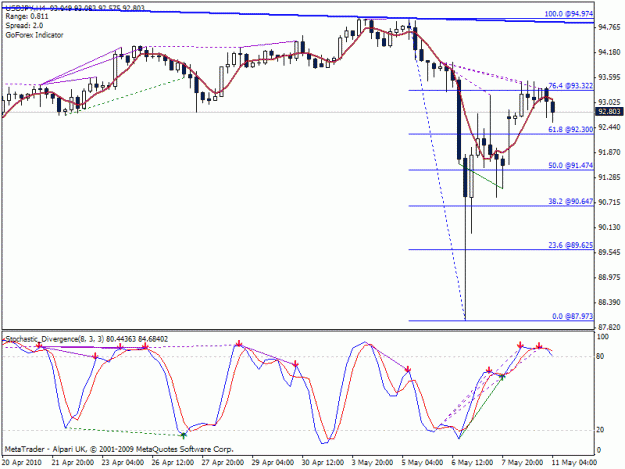Click the 27 Apr 20:00 time label
This screenshot has height=469, width=625.
click(222, 462)
